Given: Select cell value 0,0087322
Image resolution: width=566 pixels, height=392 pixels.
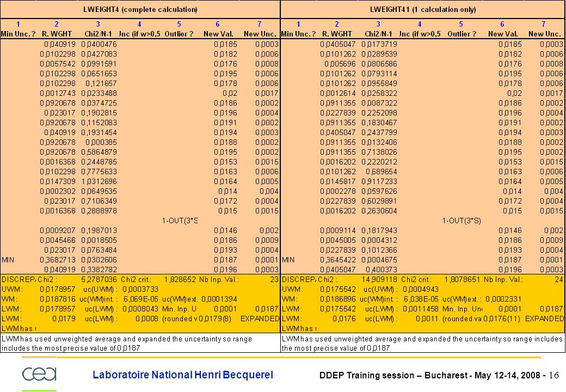Looking at the screenshot, I should coord(379,103).
